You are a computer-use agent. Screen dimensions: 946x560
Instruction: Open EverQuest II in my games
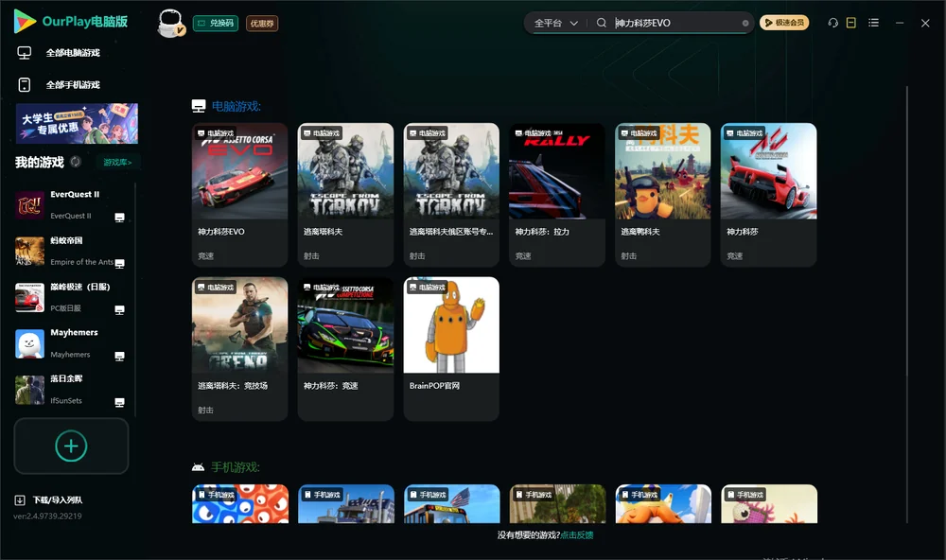(x=71, y=205)
